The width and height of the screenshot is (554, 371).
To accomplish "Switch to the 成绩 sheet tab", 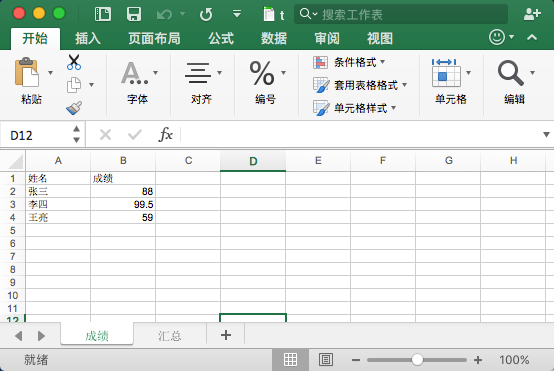I will pos(97,335).
